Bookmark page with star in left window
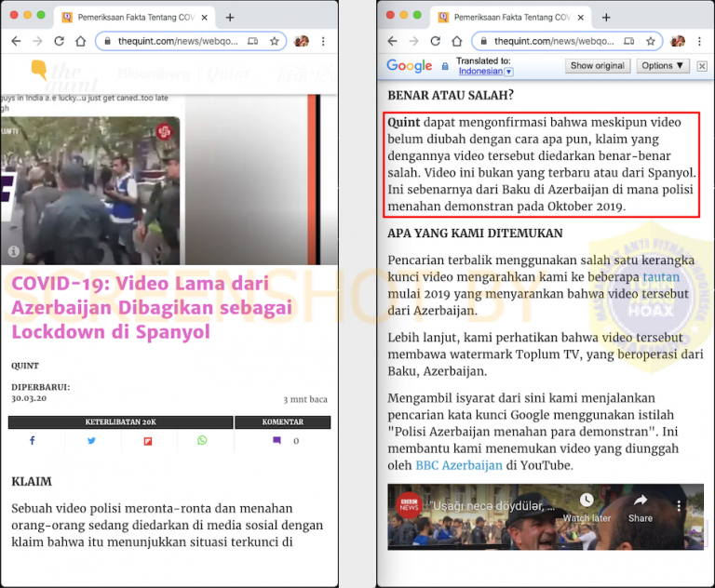The height and width of the screenshot is (588, 715). click(x=274, y=42)
